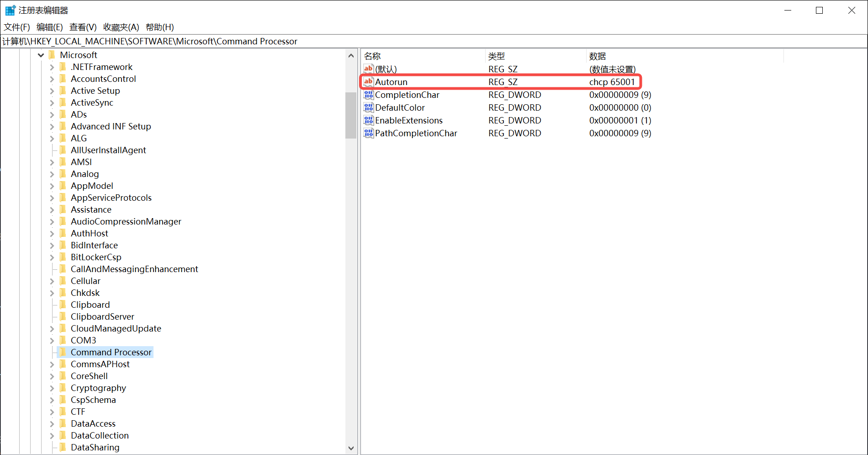This screenshot has width=868, height=455.
Task: Click the DWORD icon beside EnableExtensions
Action: pos(368,120)
